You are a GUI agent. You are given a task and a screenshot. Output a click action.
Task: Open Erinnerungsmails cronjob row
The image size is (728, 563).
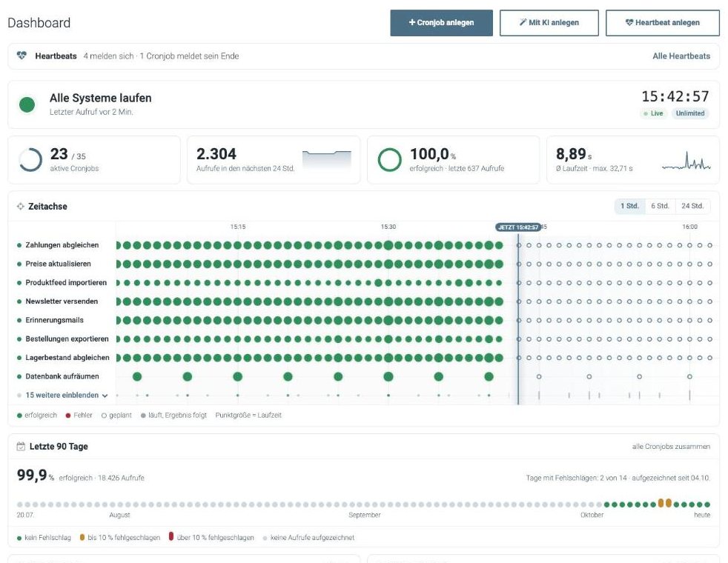pos(54,320)
